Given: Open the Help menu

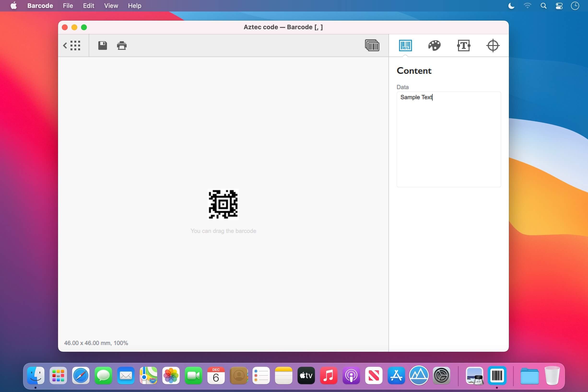Looking at the screenshot, I should (135, 6).
